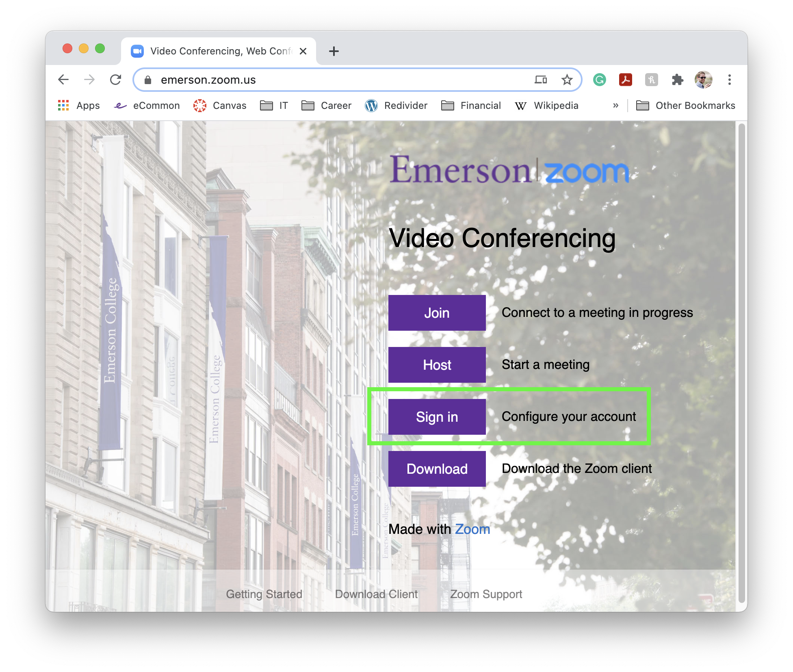Bookmark this page with the star icon
Image resolution: width=793 pixels, height=672 pixels.
pyautogui.click(x=567, y=80)
